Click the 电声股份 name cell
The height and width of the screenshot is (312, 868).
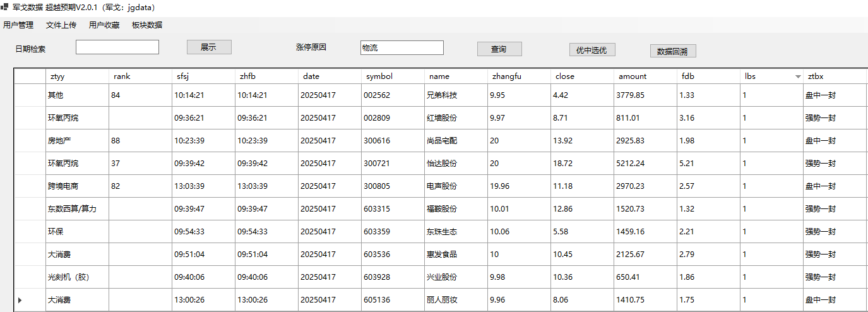pos(456,186)
